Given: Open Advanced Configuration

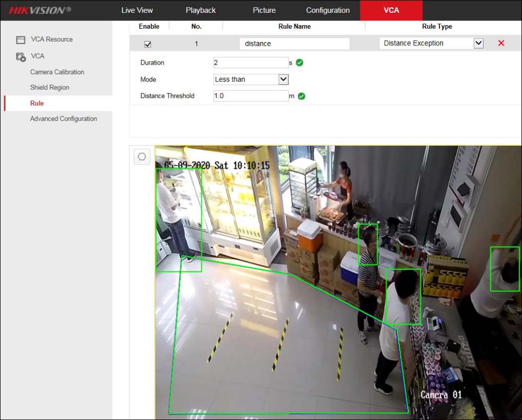Looking at the screenshot, I should [x=63, y=118].
